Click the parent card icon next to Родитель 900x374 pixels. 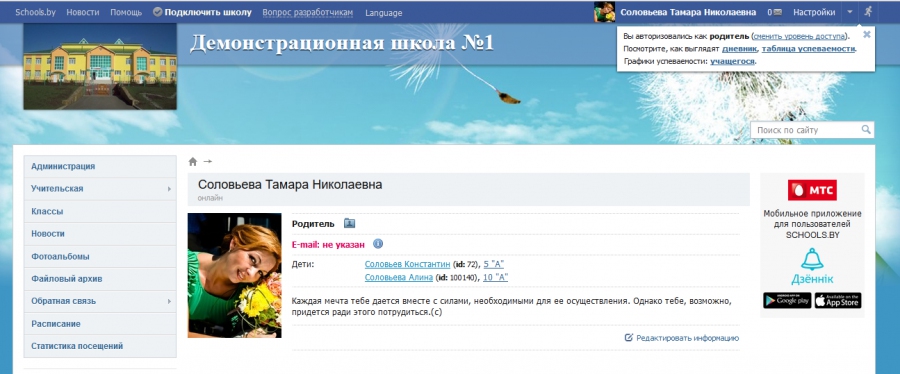click(350, 224)
